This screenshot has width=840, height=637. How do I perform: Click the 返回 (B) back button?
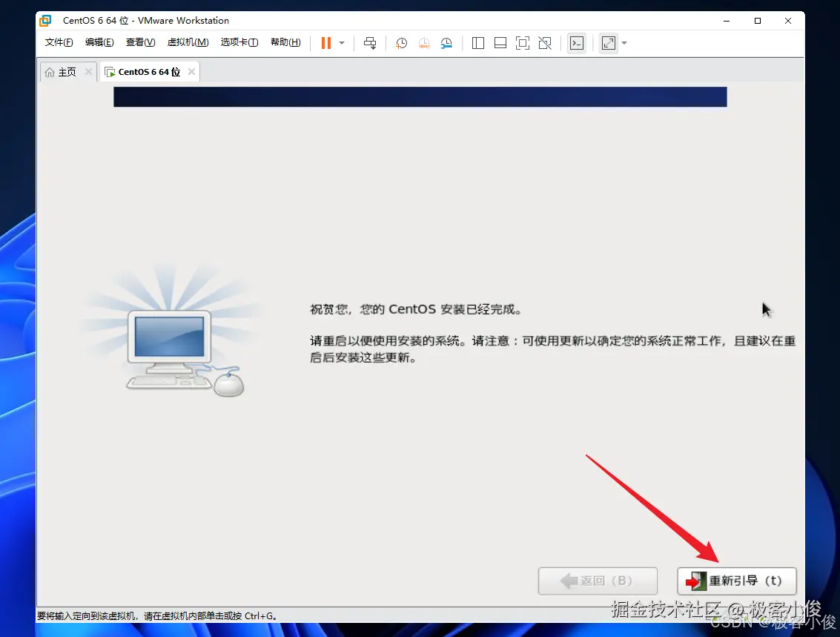[x=598, y=581]
